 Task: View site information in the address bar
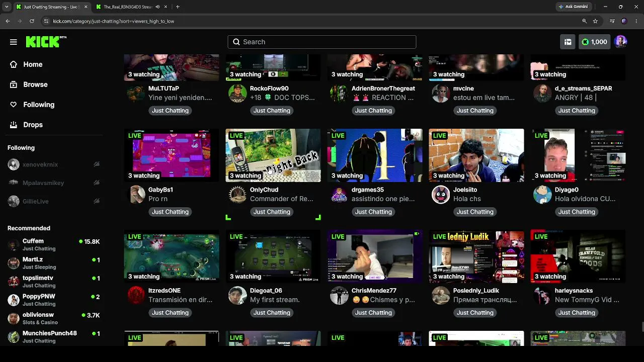click(46, 21)
